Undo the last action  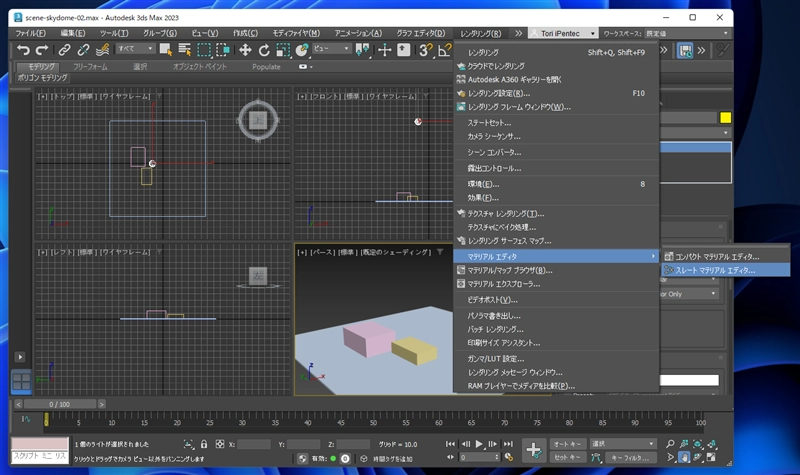tap(23, 50)
